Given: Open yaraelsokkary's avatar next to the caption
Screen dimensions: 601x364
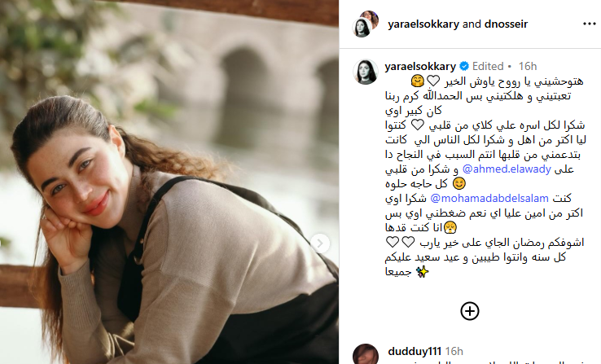Looking at the screenshot, I should [x=366, y=72].
